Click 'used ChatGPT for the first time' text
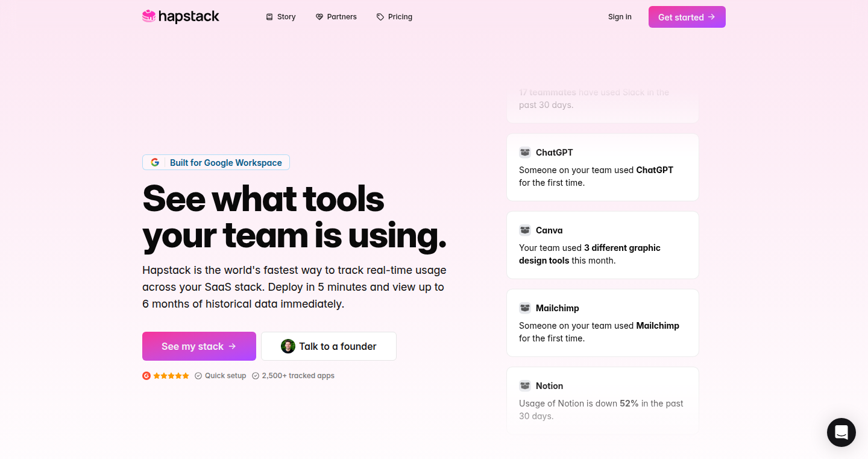This screenshot has height=459, width=868. 596,177
